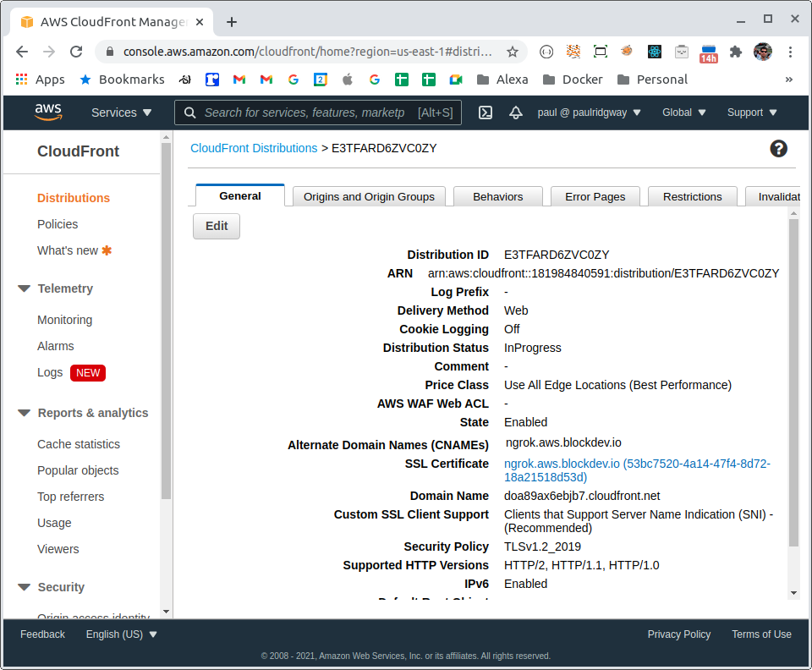Viewport: 812px width, 670px height.
Task: Open Monitoring under Telemetry
Action: (x=65, y=320)
